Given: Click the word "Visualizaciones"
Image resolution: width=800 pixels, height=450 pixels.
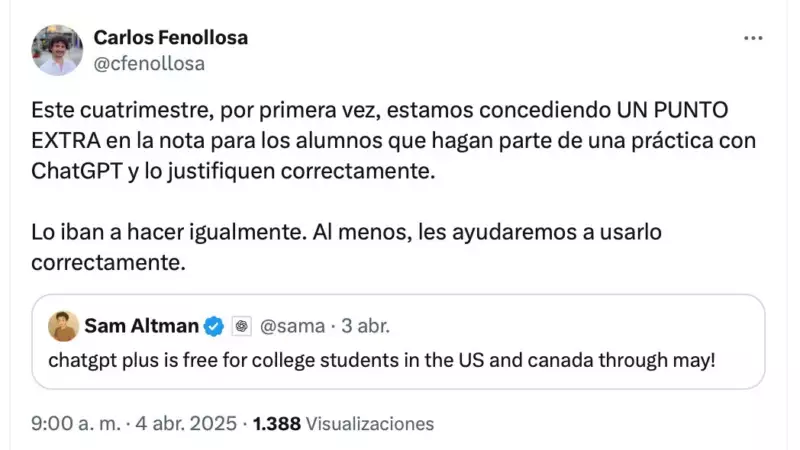Looking at the screenshot, I should tap(370, 424).
